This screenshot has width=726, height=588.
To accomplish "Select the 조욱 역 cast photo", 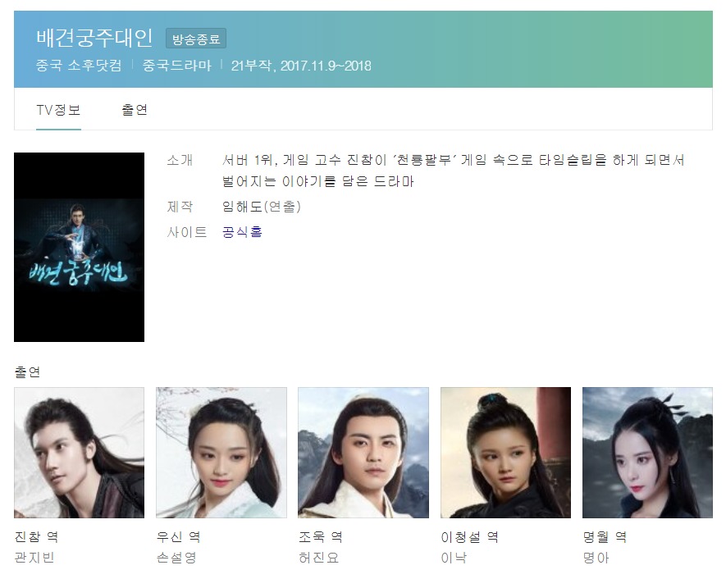I will [363, 453].
